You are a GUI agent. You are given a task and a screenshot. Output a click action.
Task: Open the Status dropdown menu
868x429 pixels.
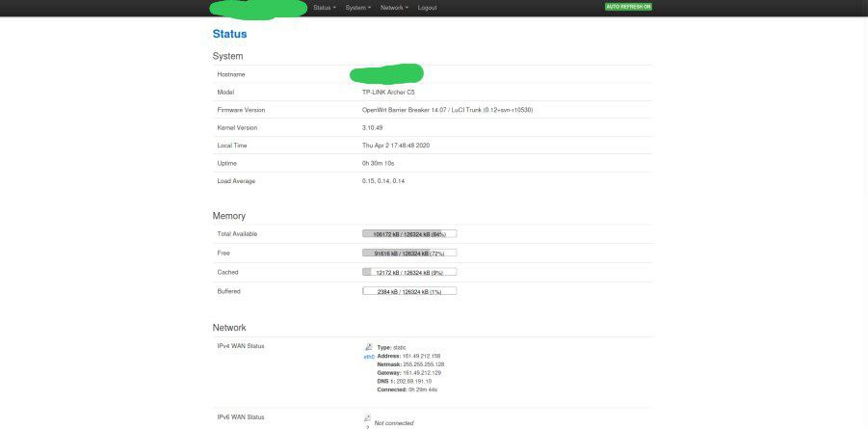point(324,8)
